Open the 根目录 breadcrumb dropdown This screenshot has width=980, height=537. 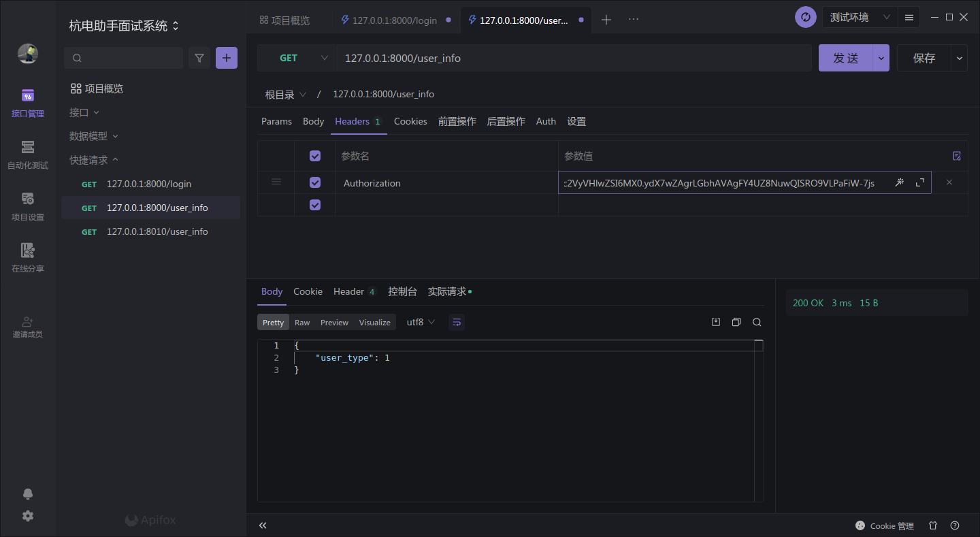[285, 95]
